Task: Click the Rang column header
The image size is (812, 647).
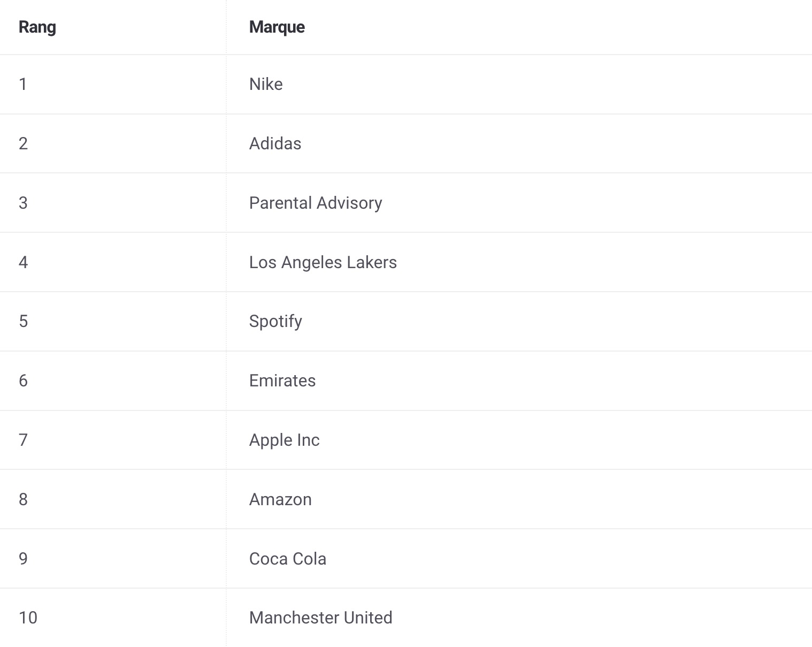Action: pos(37,27)
